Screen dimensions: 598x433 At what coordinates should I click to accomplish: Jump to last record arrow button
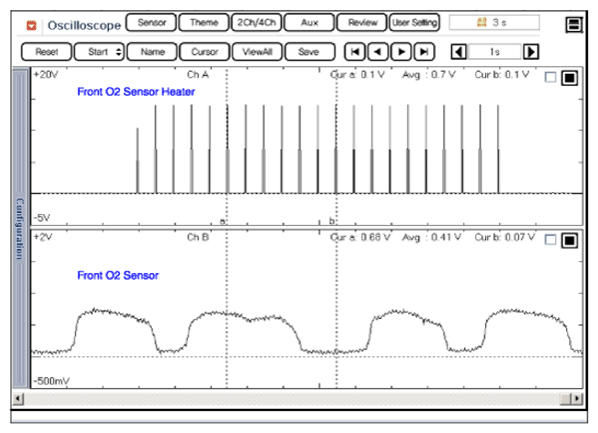[424, 52]
